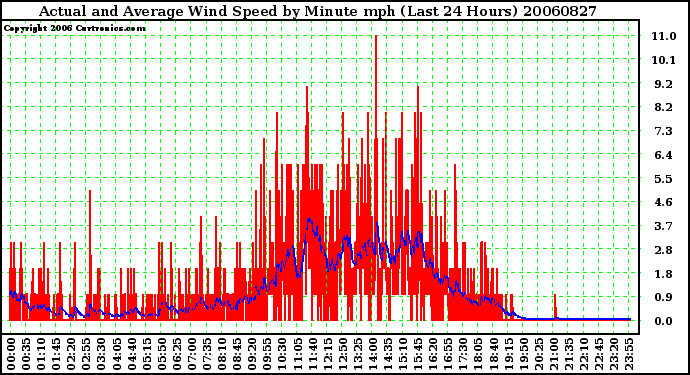The width and height of the screenshot is (690, 375).
Task: Click the 07:35 time label
Action: point(207,354)
